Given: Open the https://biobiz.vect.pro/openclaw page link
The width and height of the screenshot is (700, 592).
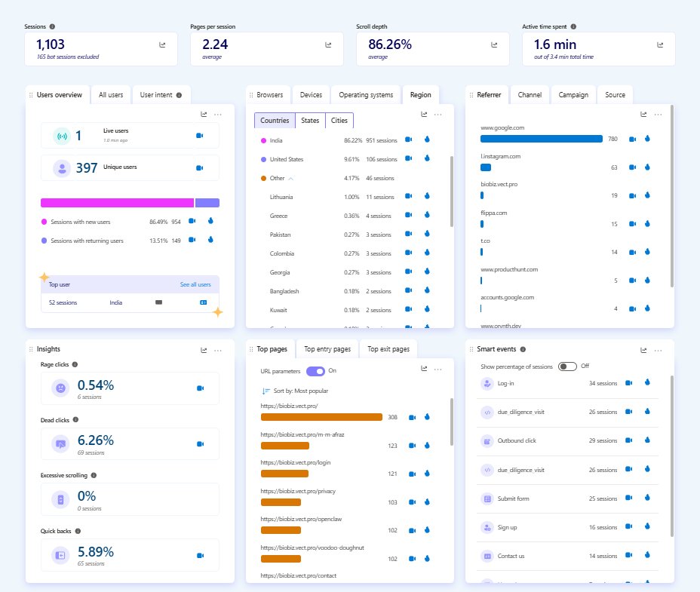Looking at the screenshot, I should coord(301,520).
